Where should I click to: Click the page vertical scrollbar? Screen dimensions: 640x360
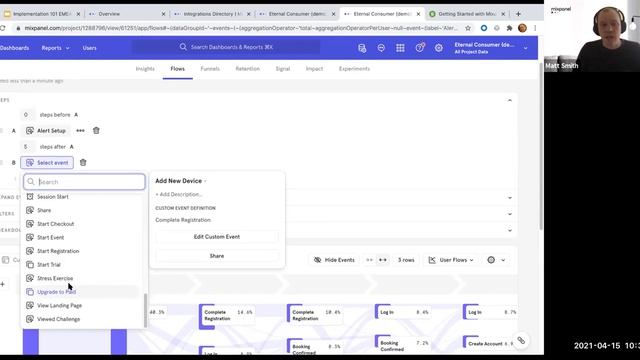pos(541,147)
